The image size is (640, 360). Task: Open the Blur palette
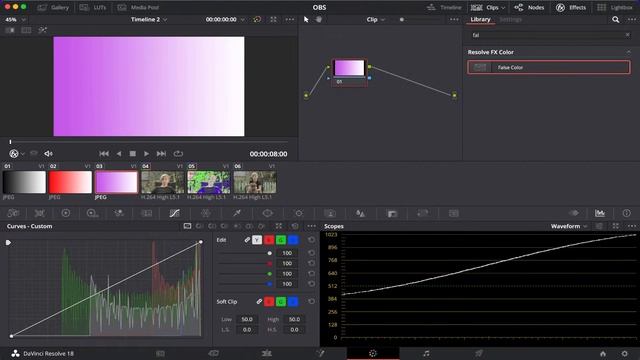point(360,213)
